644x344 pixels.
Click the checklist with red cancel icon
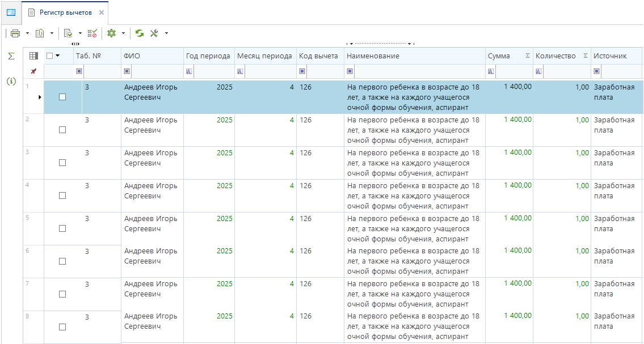click(x=92, y=33)
